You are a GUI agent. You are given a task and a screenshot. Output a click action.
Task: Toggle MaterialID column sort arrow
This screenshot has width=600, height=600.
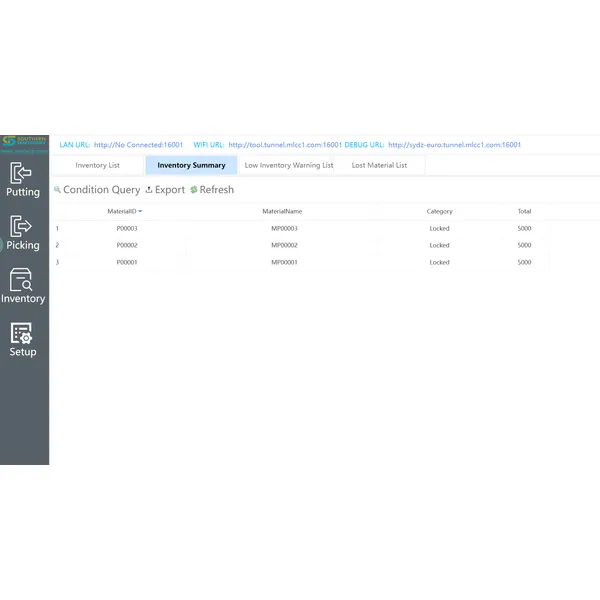pyautogui.click(x=140, y=211)
